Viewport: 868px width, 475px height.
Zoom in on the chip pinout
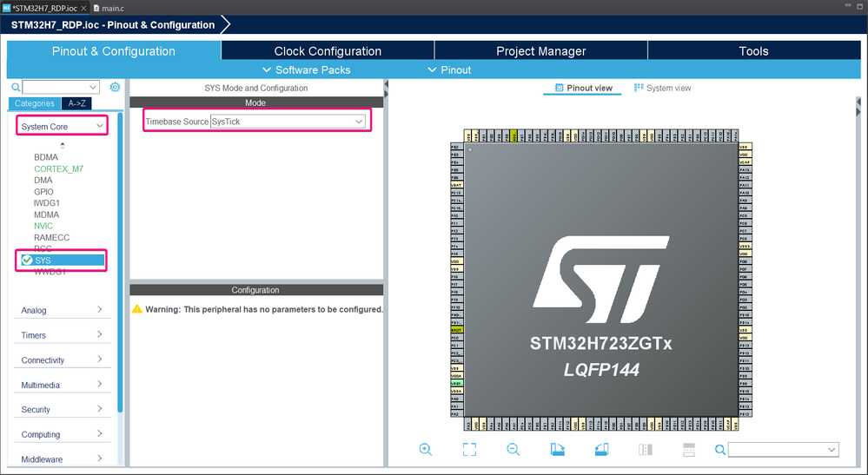[x=425, y=450]
